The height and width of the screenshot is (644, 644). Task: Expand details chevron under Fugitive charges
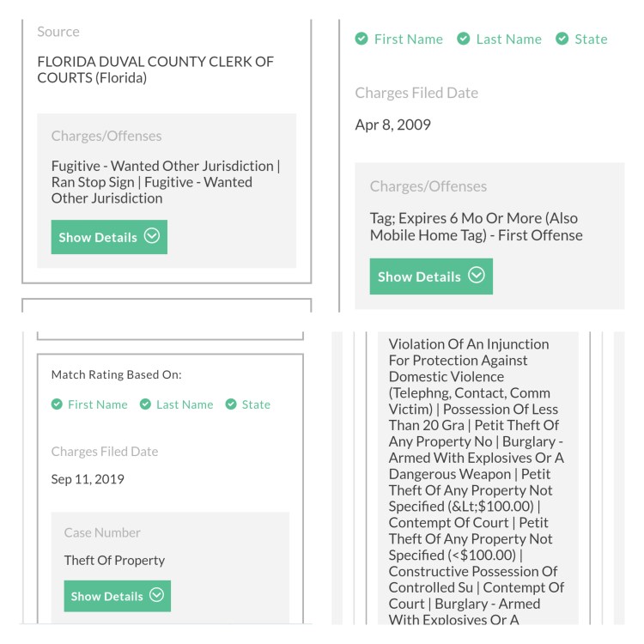pyautogui.click(x=152, y=236)
